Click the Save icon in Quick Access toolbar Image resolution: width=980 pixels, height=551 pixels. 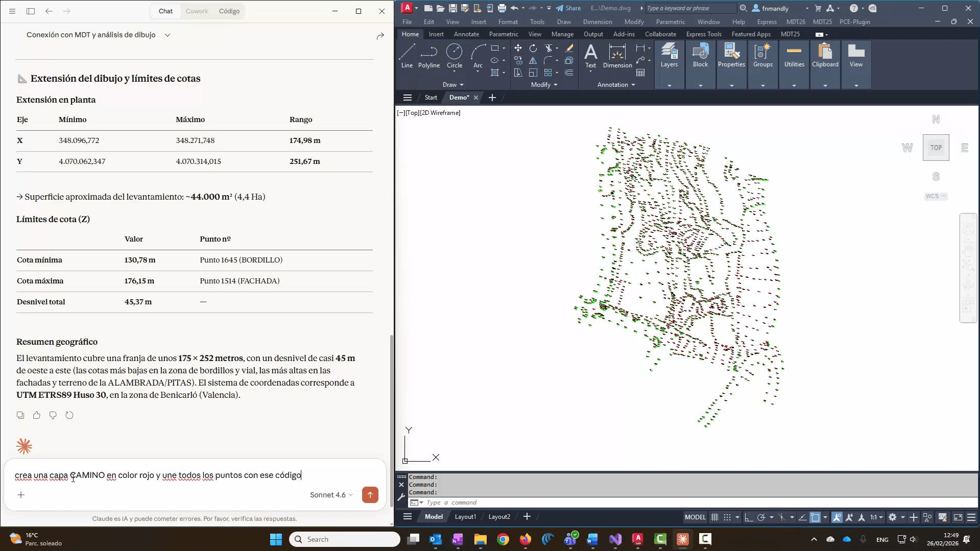[x=453, y=8]
